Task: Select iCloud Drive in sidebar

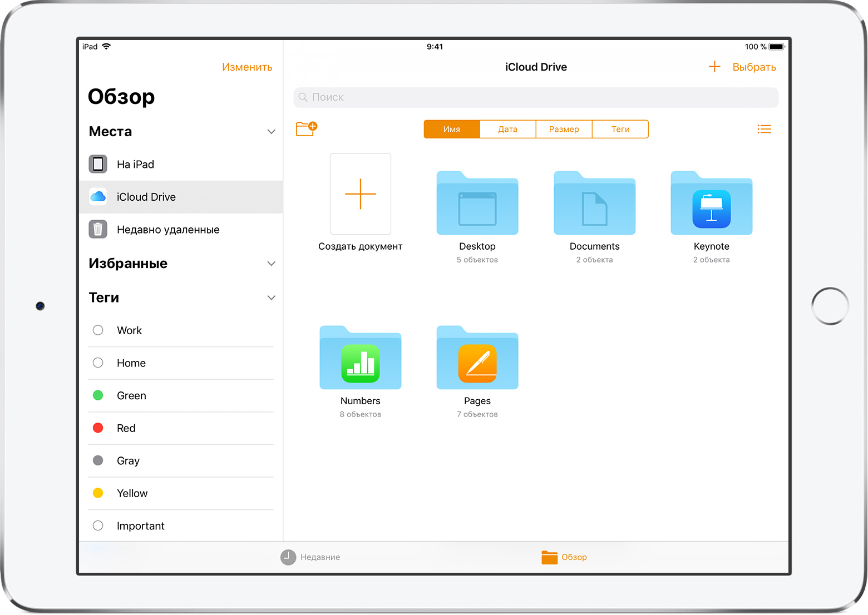Action: [x=181, y=197]
